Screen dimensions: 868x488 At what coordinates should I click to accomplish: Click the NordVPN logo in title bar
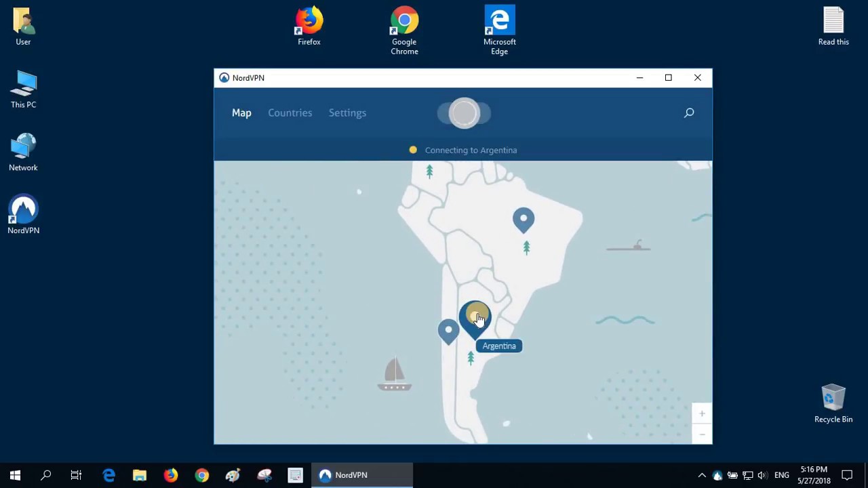point(224,78)
